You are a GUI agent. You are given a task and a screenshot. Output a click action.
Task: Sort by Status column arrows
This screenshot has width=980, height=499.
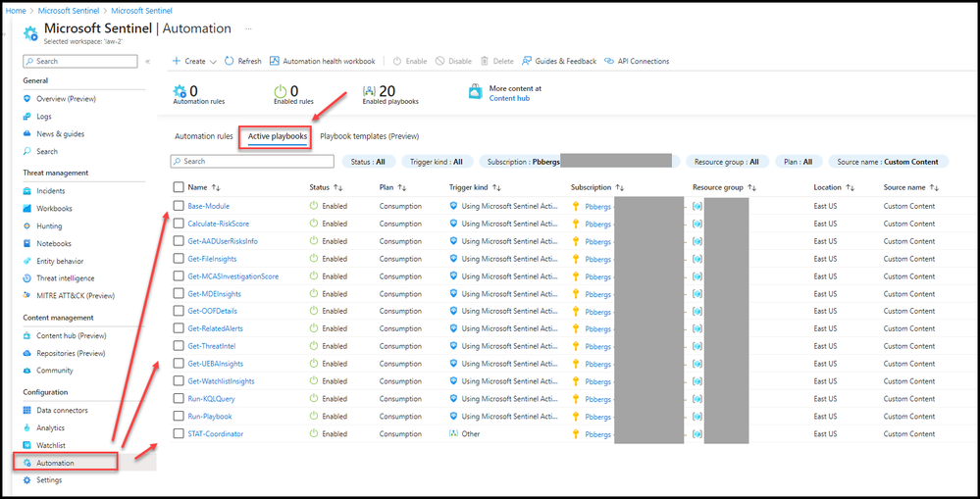click(x=338, y=187)
